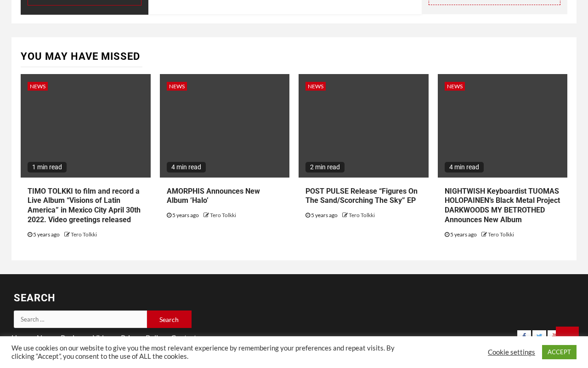Click NEWS tag on NIGHTWISH card
588x368 pixels.
(455, 86)
